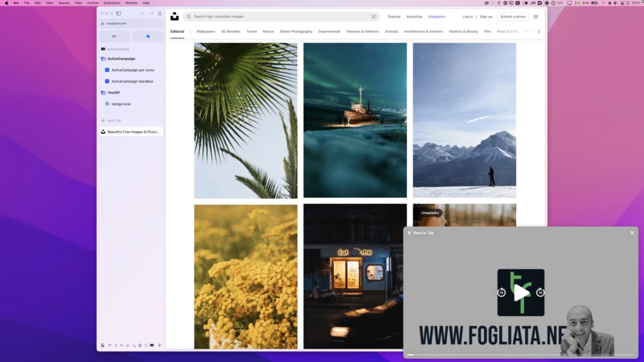Image resolution: width=644 pixels, height=362 pixels.
Task: Click the Explore link
Action: tap(394, 17)
